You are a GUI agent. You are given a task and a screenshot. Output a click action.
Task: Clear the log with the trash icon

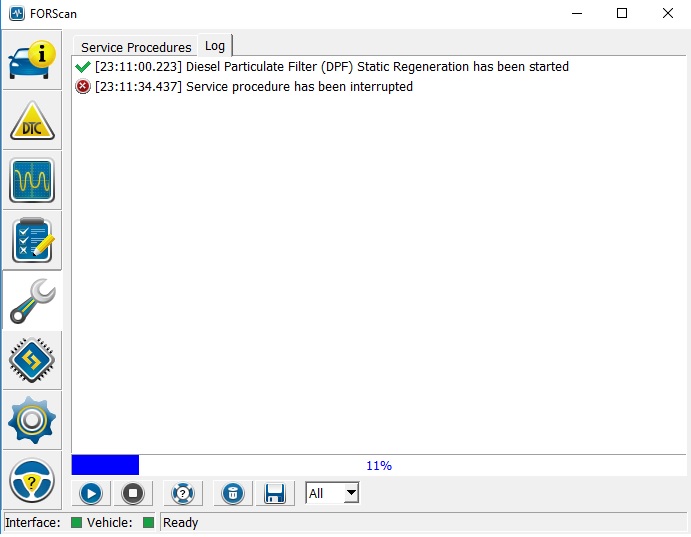pyautogui.click(x=233, y=493)
